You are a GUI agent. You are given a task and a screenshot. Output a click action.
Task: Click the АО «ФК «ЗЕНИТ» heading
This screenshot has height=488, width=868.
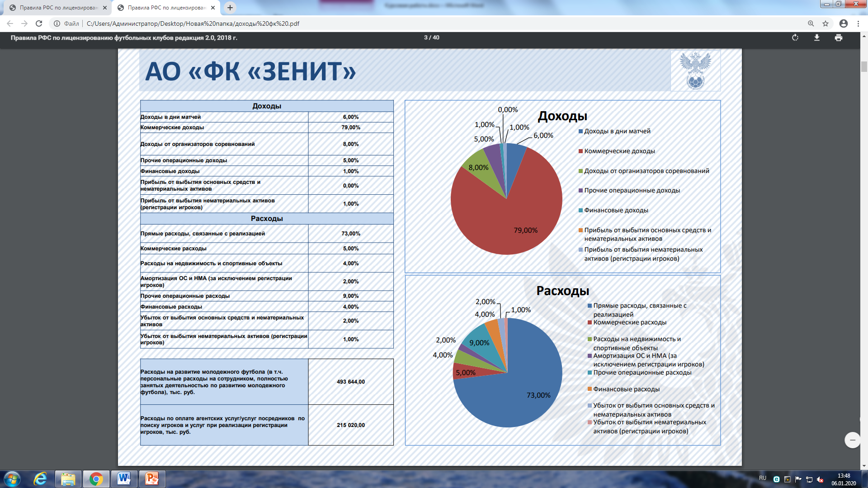coord(250,71)
